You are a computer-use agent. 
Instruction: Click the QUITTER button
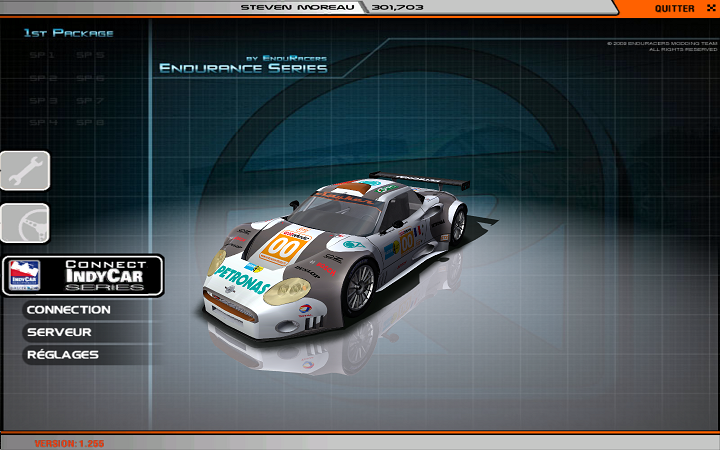pyautogui.click(x=674, y=8)
